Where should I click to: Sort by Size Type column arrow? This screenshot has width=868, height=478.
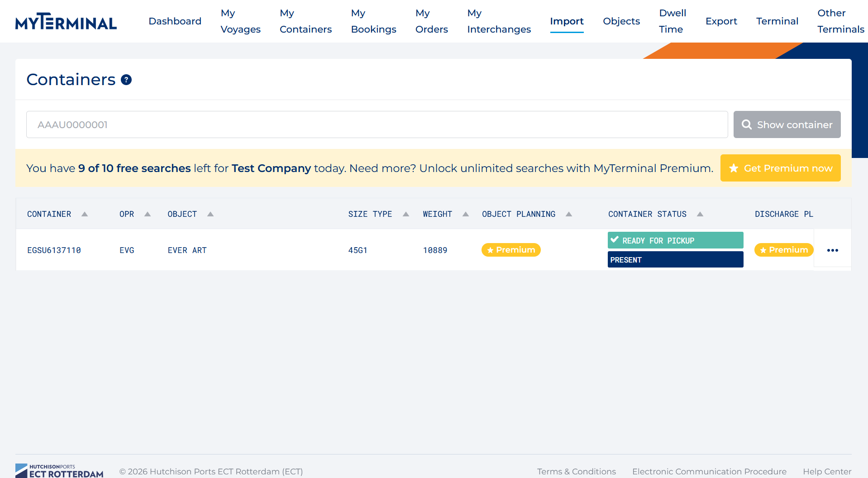406,214
